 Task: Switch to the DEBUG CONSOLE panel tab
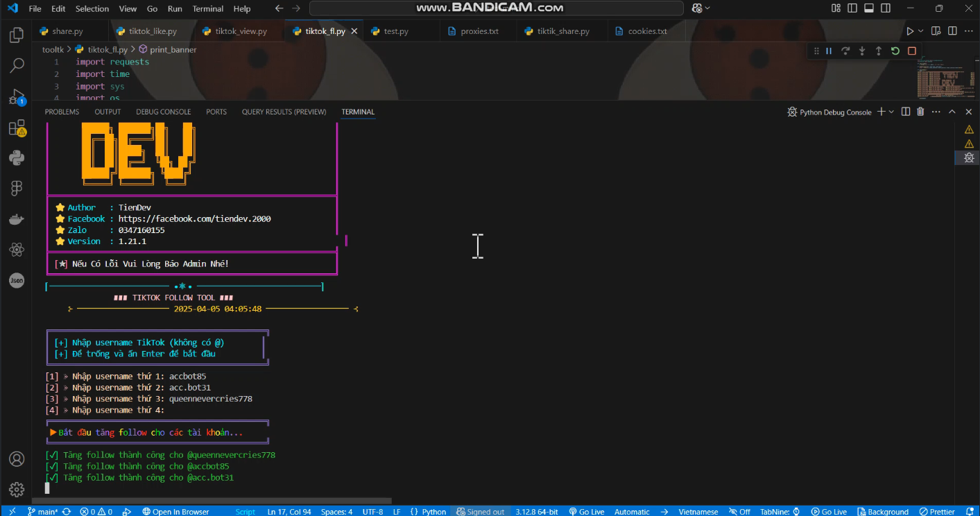[x=163, y=112]
